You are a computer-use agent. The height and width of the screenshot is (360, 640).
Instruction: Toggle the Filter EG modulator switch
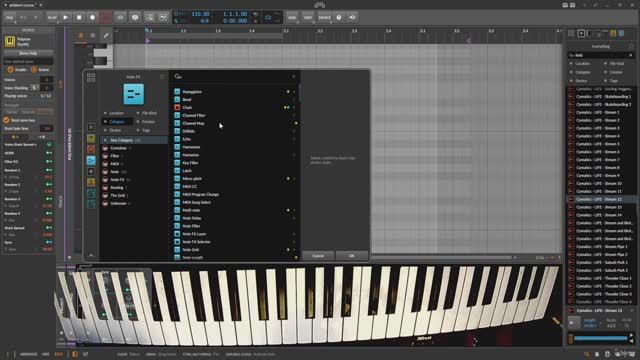pyautogui.click(x=49, y=162)
